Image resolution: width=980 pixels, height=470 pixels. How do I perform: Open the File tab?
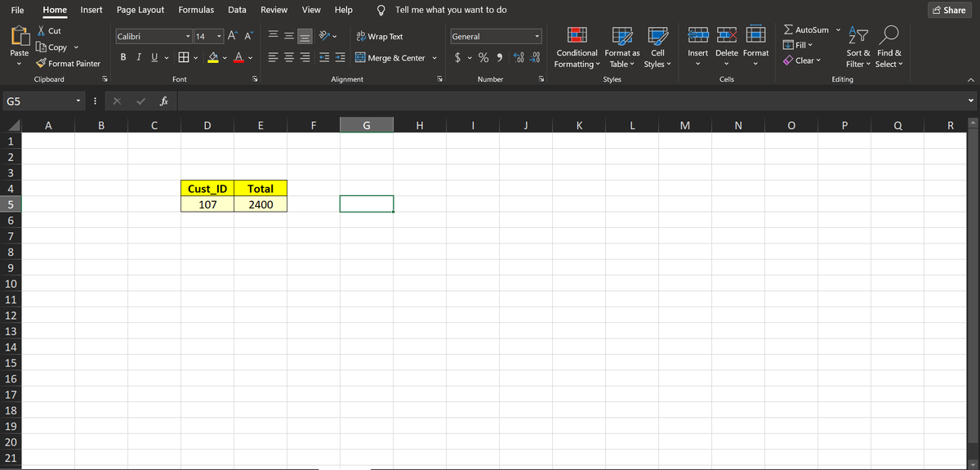(17, 10)
